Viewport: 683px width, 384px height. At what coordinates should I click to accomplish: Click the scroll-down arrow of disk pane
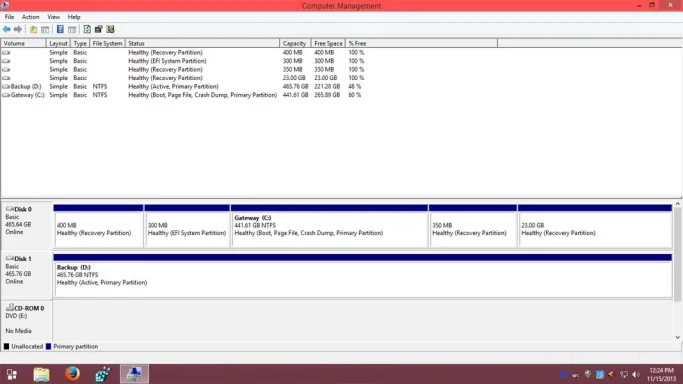click(x=678, y=337)
